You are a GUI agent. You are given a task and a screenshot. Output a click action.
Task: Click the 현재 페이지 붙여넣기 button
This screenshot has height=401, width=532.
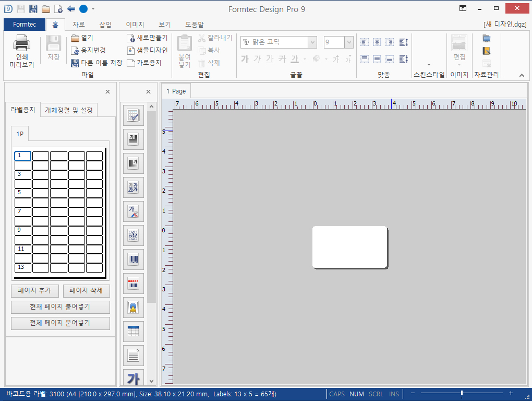click(61, 307)
